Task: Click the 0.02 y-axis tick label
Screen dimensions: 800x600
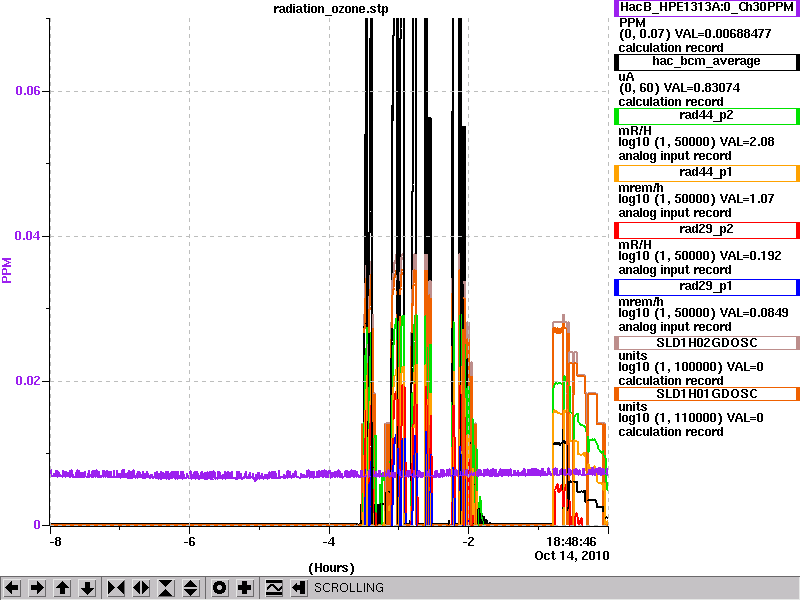Action: [x=28, y=381]
